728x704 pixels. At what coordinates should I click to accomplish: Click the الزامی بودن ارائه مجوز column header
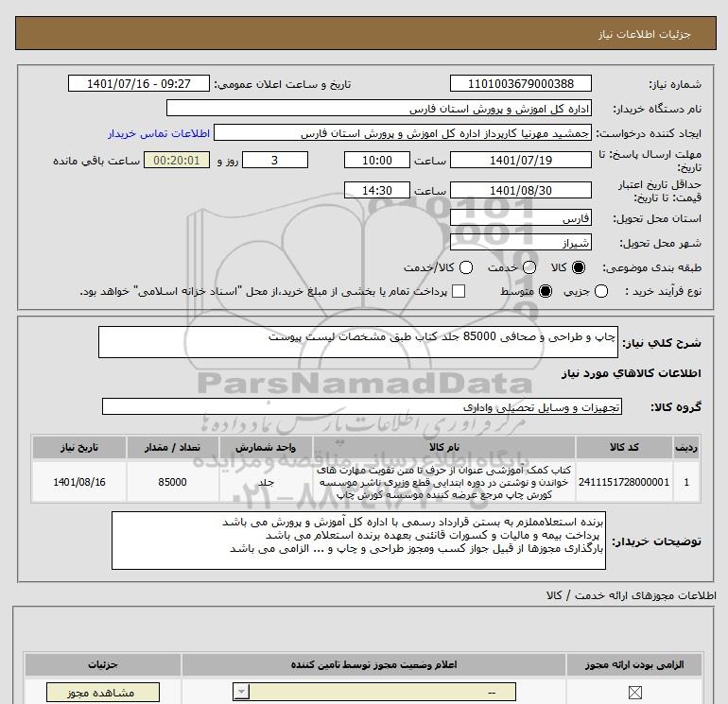tap(634, 664)
